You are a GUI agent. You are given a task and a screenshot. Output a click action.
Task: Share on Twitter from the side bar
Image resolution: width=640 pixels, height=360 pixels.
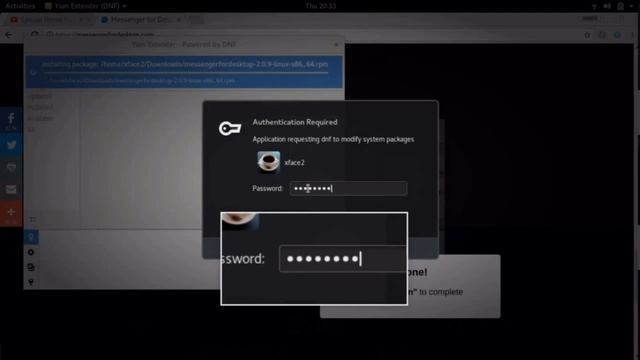click(11, 144)
